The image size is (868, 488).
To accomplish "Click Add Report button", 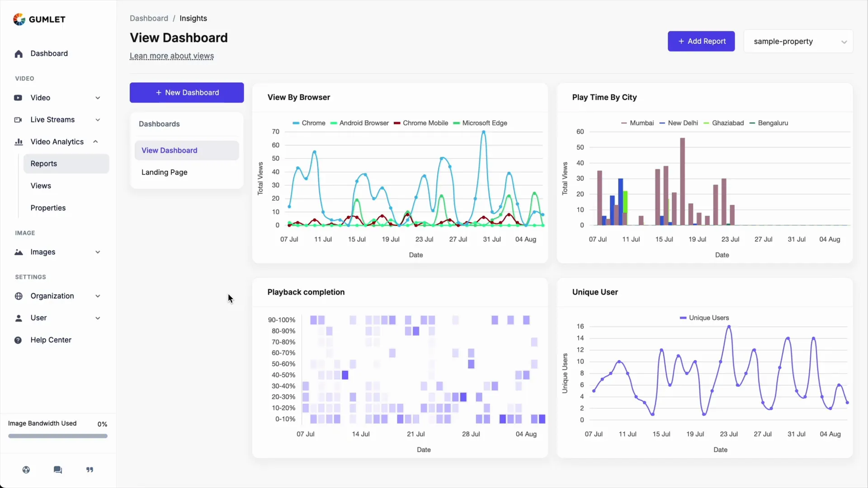I will (x=701, y=41).
